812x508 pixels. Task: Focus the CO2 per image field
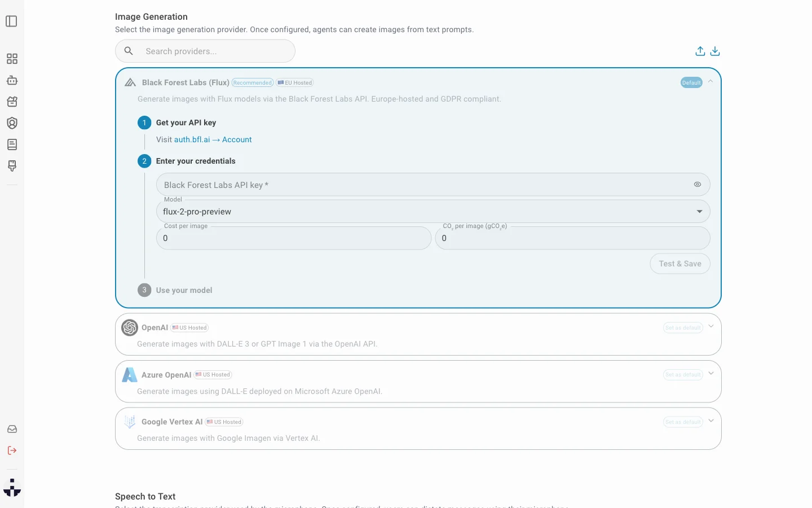tap(572, 238)
